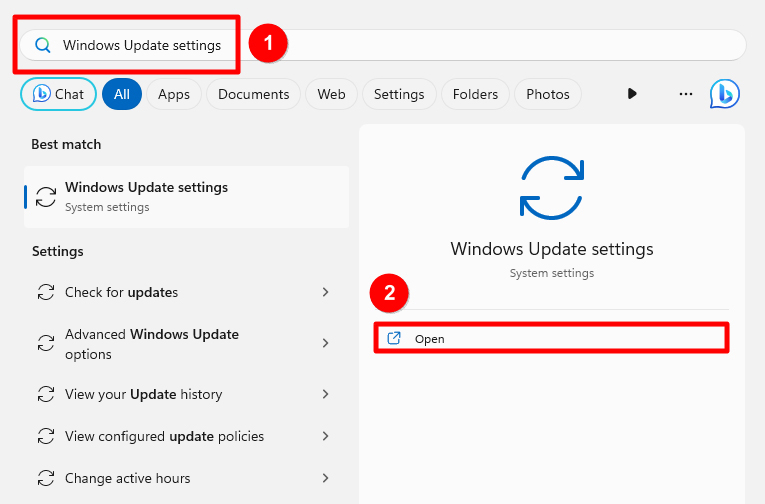Viewport: 765px width, 504px height.
Task: Open View your Update history result
Action: [x=186, y=394]
